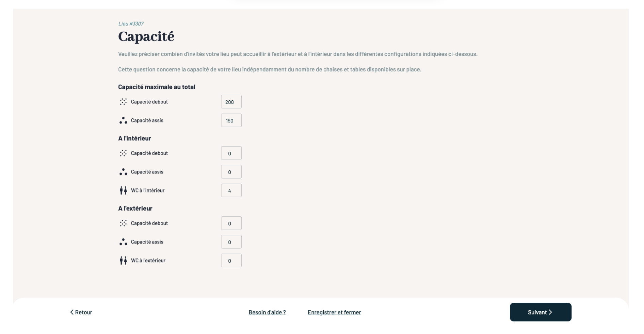The image size is (644, 334).
Task: Click the seated capacity icon under A l'intérieur
Action: click(123, 172)
